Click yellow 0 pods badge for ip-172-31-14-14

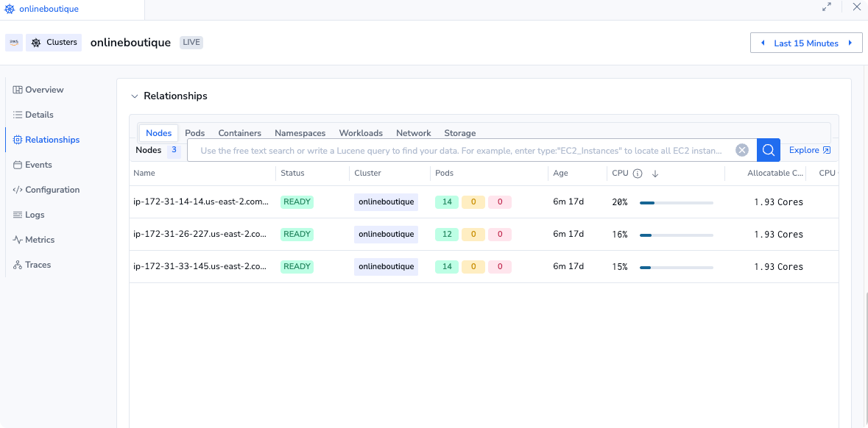[x=473, y=201]
